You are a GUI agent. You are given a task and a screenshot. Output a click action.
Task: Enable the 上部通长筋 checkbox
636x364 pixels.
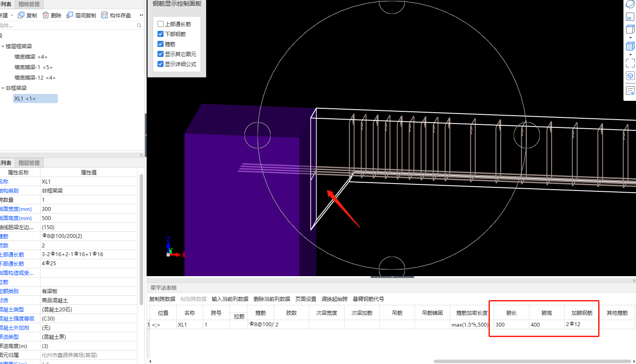pyautogui.click(x=161, y=24)
